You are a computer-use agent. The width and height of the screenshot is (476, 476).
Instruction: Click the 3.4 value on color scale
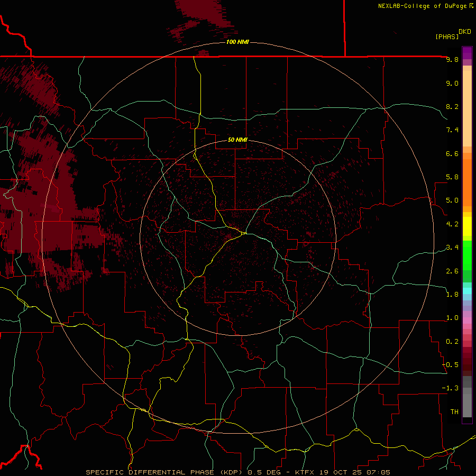452,248
